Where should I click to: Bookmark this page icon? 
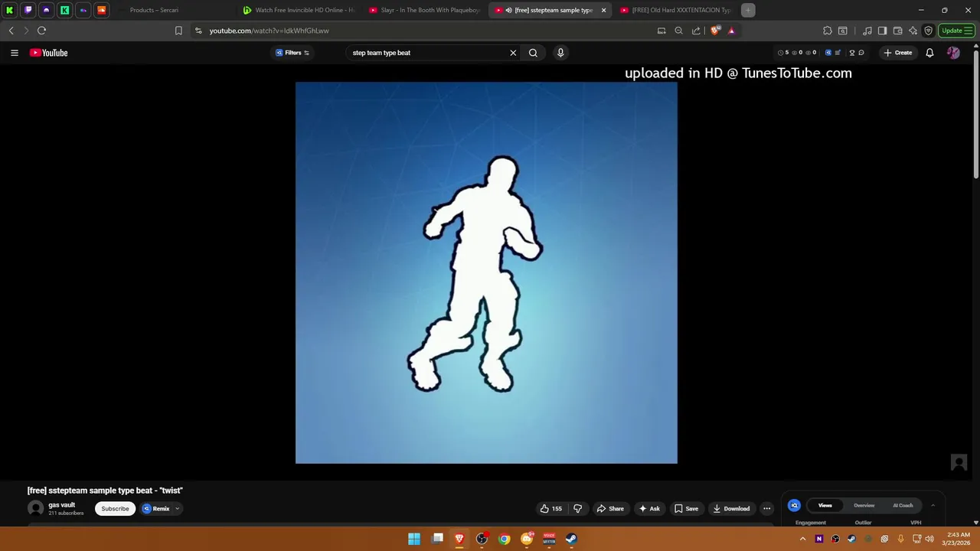click(x=178, y=31)
